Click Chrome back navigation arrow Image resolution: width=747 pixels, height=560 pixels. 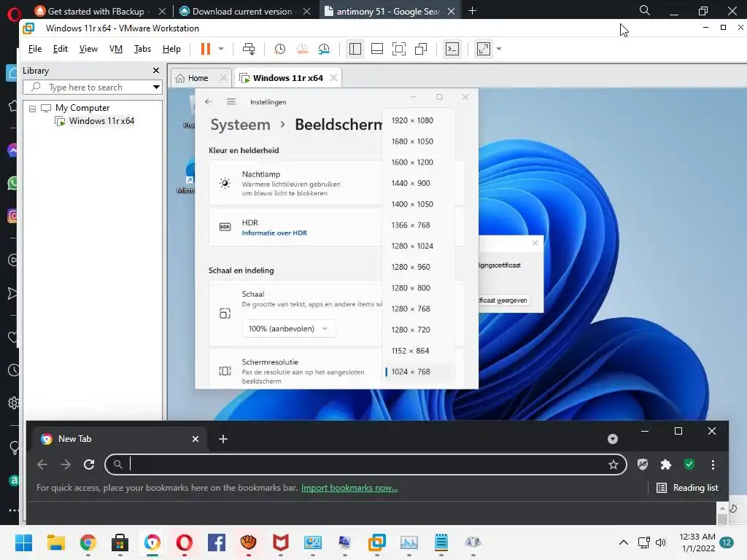(42, 464)
